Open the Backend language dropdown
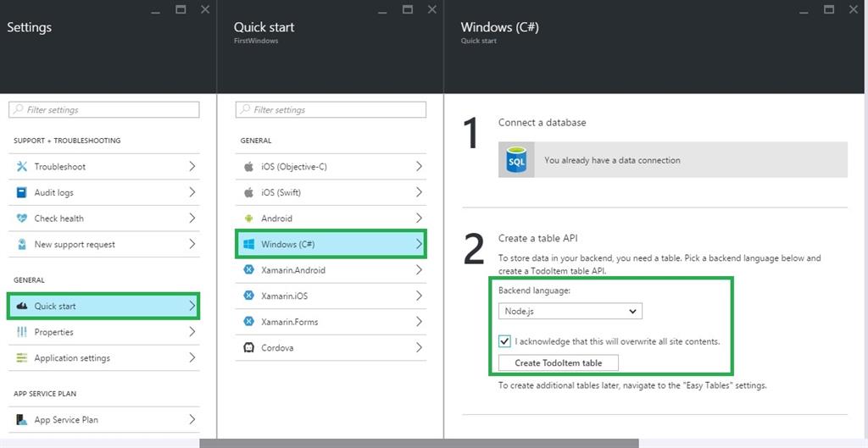 [x=570, y=312]
